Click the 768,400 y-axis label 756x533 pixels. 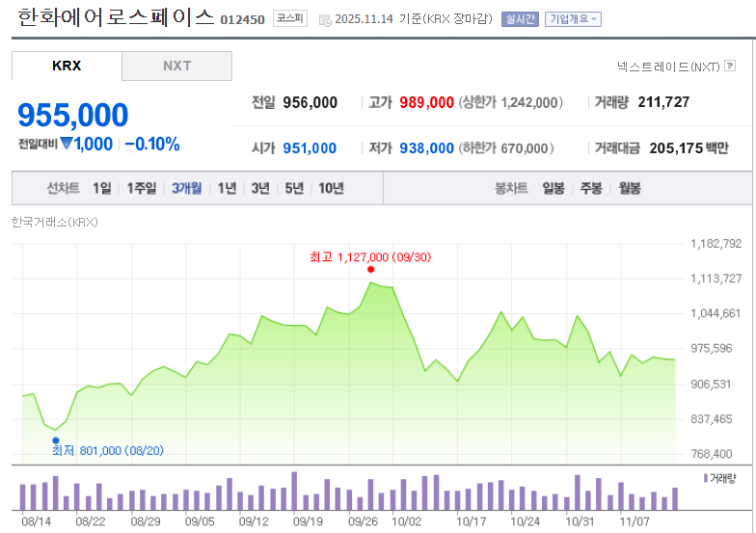[712, 453]
